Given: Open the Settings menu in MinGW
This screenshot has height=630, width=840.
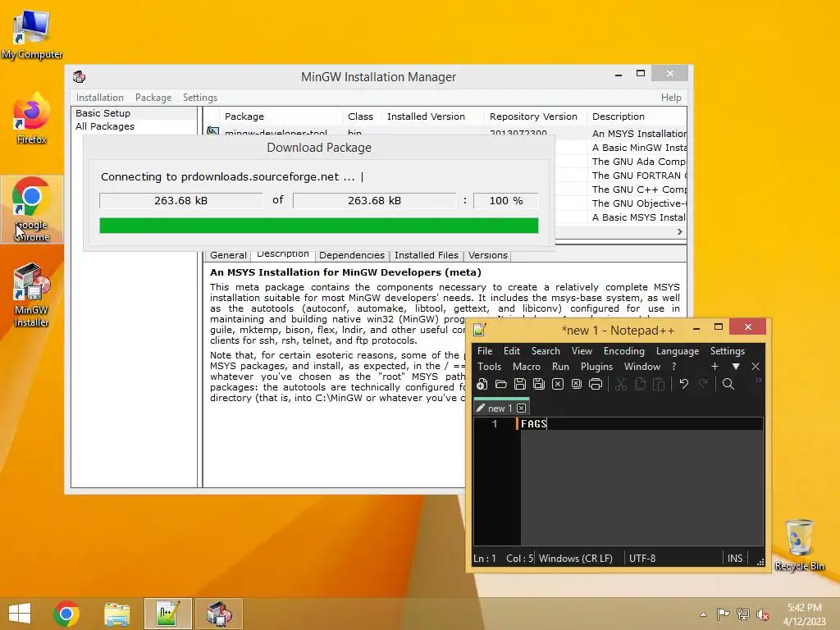Looking at the screenshot, I should pos(200,98).
